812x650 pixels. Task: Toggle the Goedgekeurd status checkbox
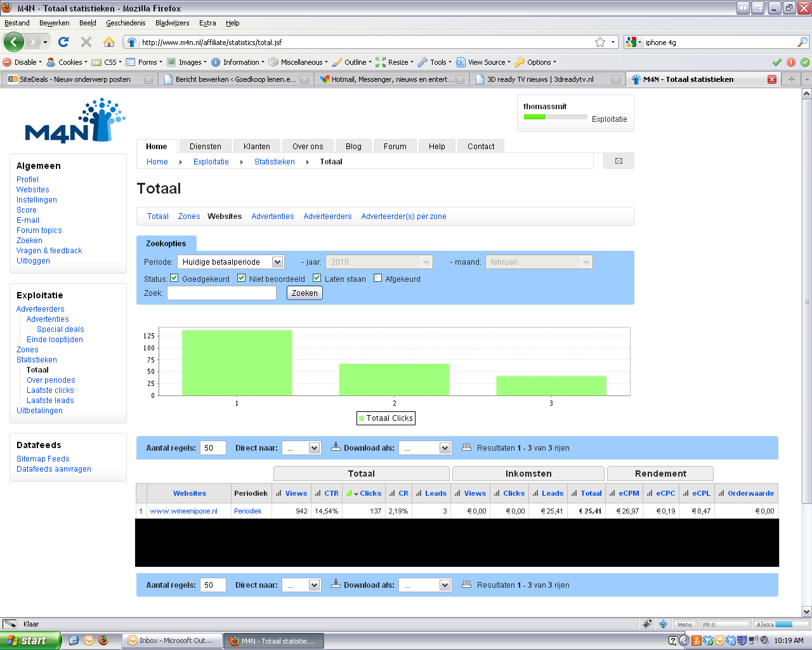coord(174,278)
